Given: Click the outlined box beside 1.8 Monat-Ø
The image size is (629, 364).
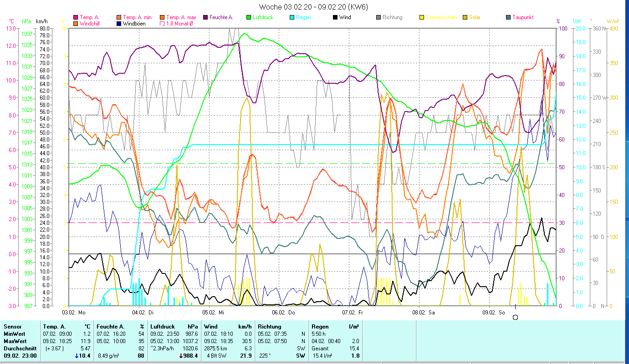Looking at the screenshot, I should (162, 23).
